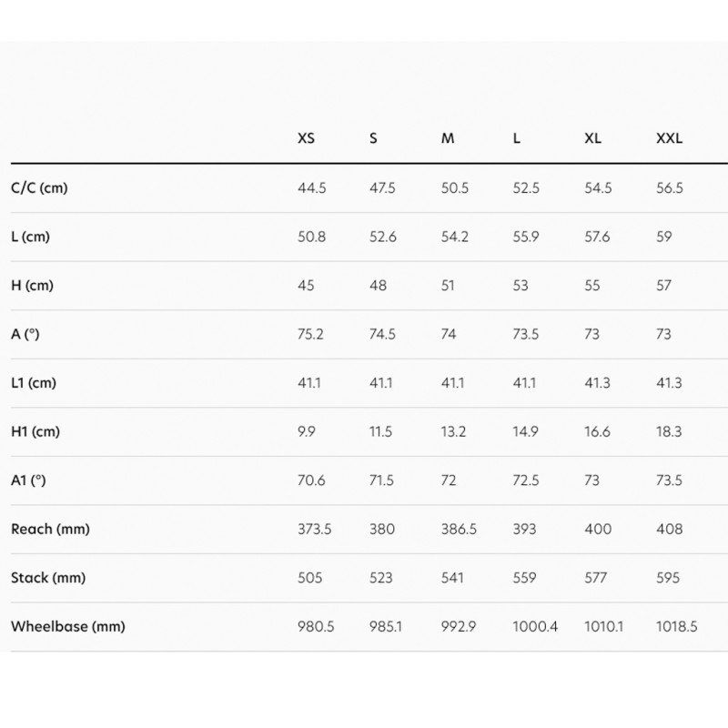Click the M size column header
This screenshot has width=728, height=728.
(x=448, y=139)
